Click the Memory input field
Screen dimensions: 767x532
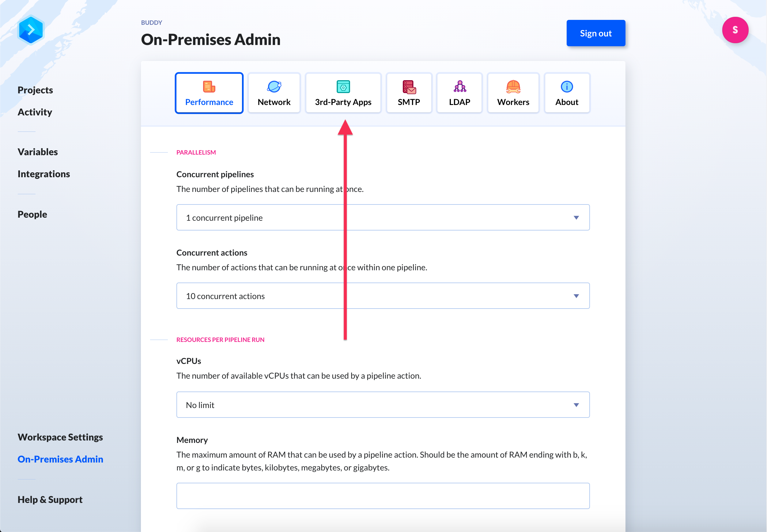click(383, 496)
